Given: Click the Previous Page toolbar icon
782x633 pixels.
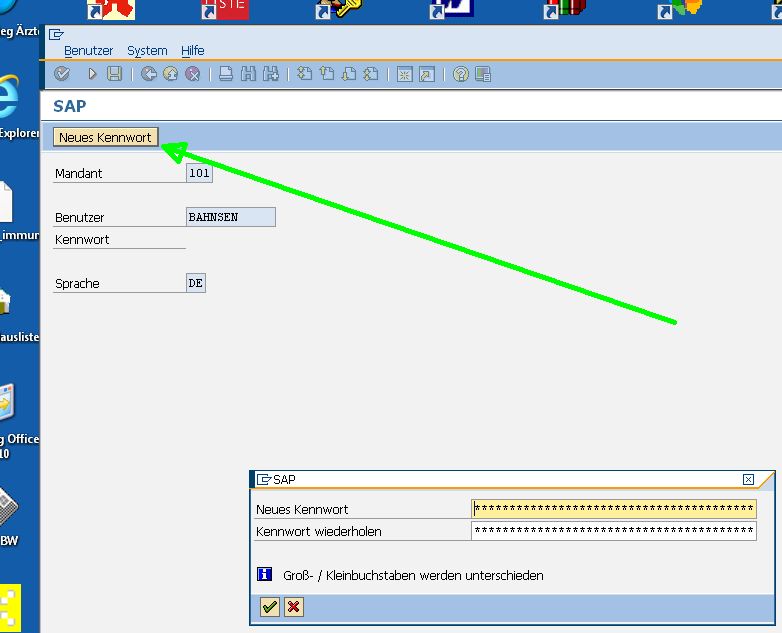Looking at the screenshot, I should click(327, 74).
